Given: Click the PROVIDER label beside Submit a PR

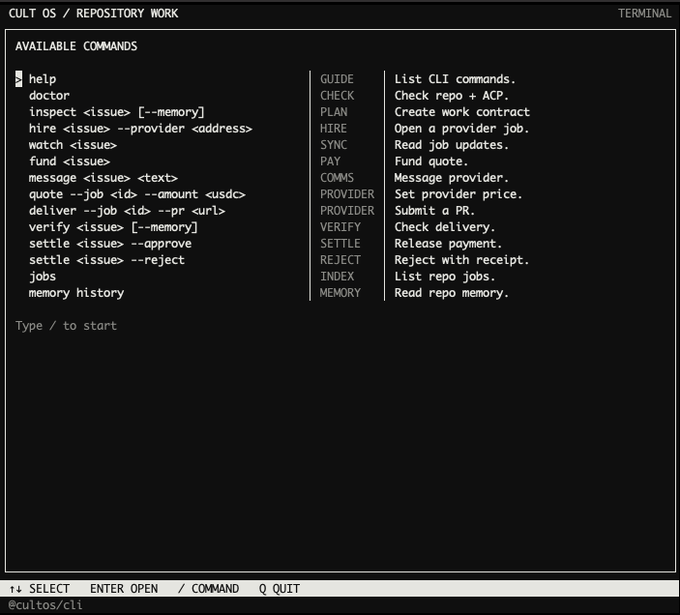Looking at the screenshot, I should (x=347, y=211).
